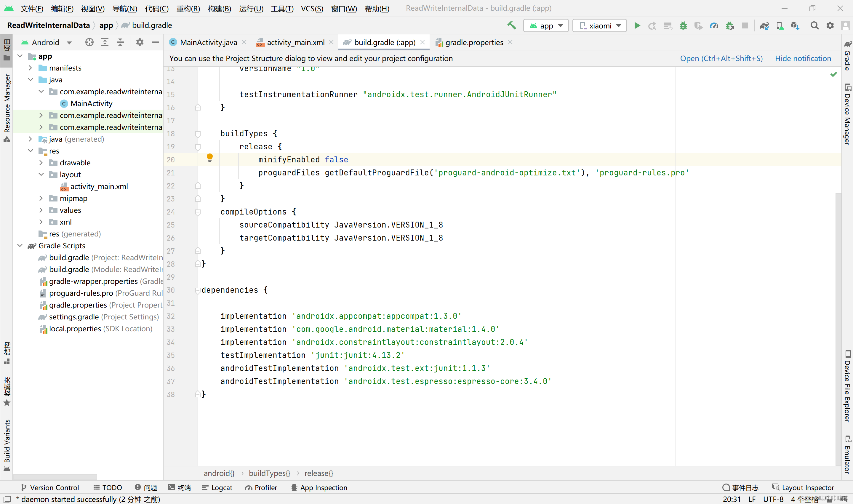Open the VCS menu

(x=311, y=9)
